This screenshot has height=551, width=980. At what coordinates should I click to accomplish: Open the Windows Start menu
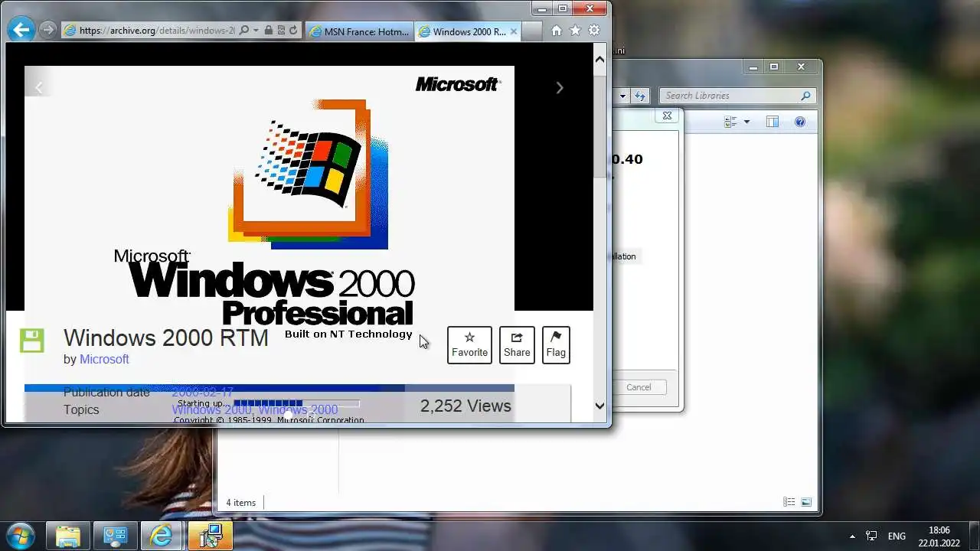pos(21,536)
